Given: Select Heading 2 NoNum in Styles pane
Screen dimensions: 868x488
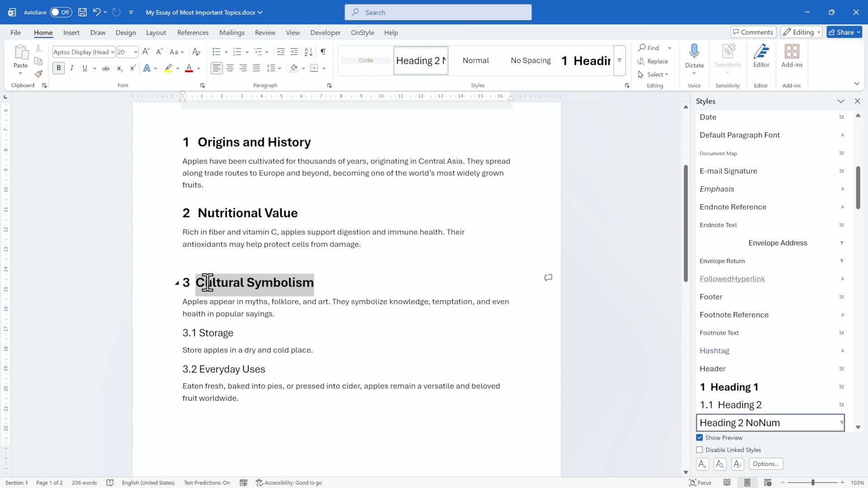Looking at the screenshot, I should (x=770, y=423).
